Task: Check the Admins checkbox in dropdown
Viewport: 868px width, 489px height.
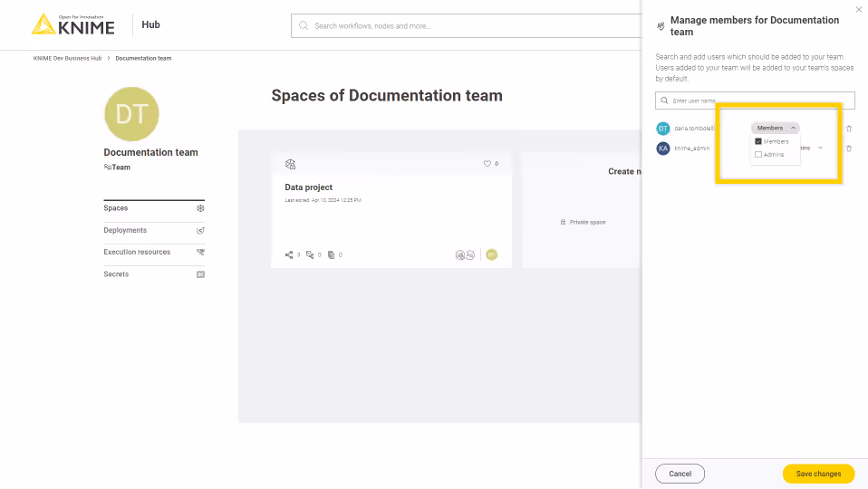Action: point(758,155)
